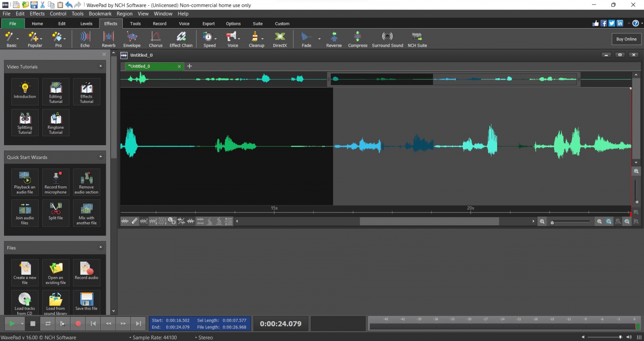Open the Sample Rate dropdown

coord(153,337)
